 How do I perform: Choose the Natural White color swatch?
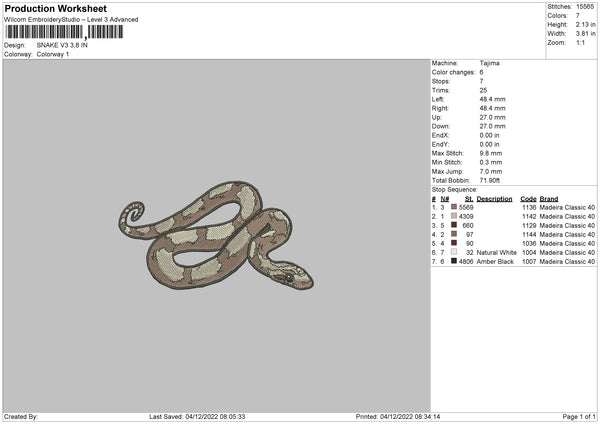click(x=454, y=252)
